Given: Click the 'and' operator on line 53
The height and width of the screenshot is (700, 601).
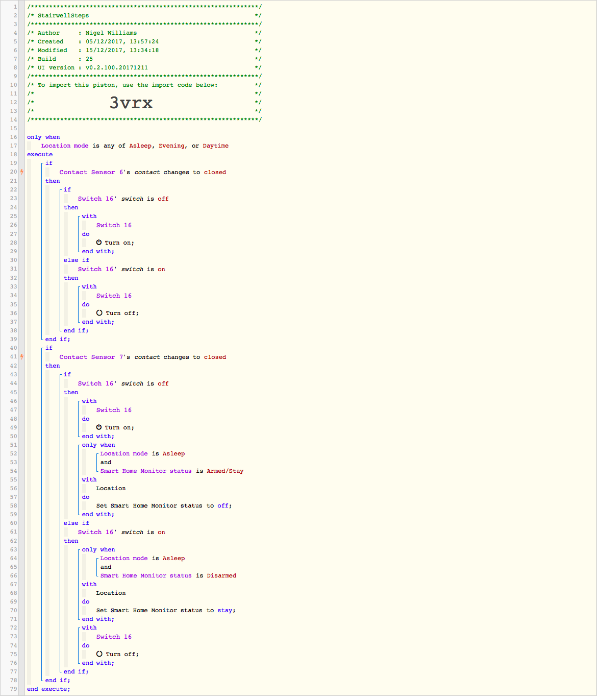Looking at the screenshot, I should pos(106,462).
